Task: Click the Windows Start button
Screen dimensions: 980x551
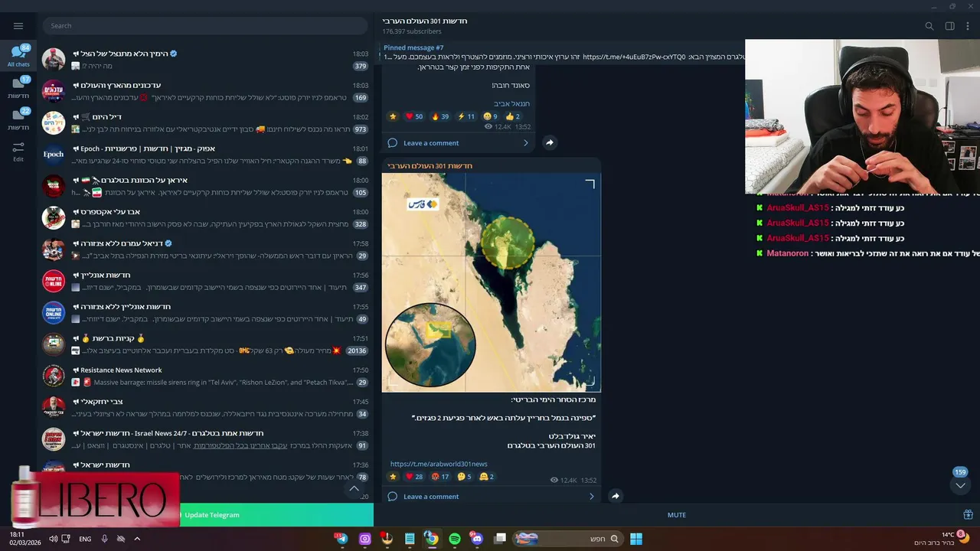Action: pyautogui.click(x=635, y=539)
